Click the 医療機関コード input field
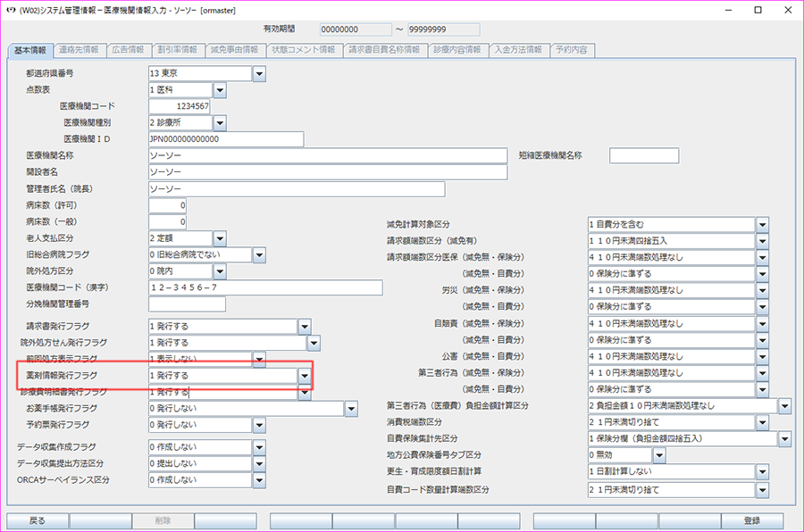 point(180,106)
